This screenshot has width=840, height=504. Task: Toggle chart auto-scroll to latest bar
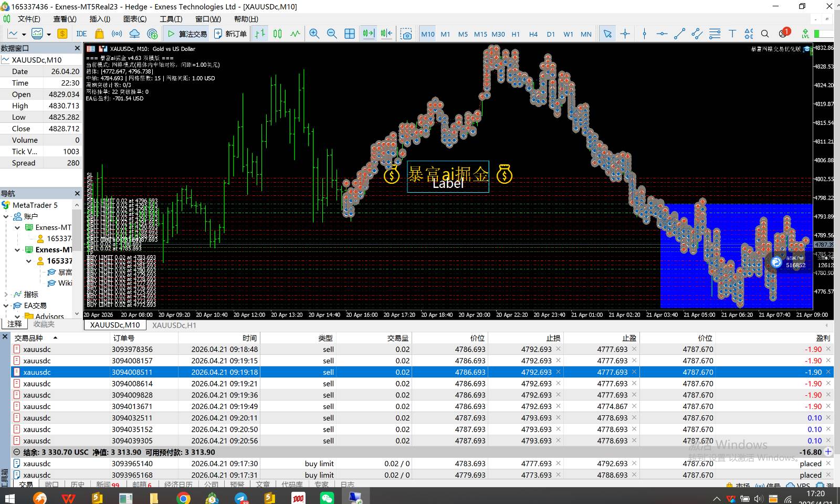click(369, 34)
